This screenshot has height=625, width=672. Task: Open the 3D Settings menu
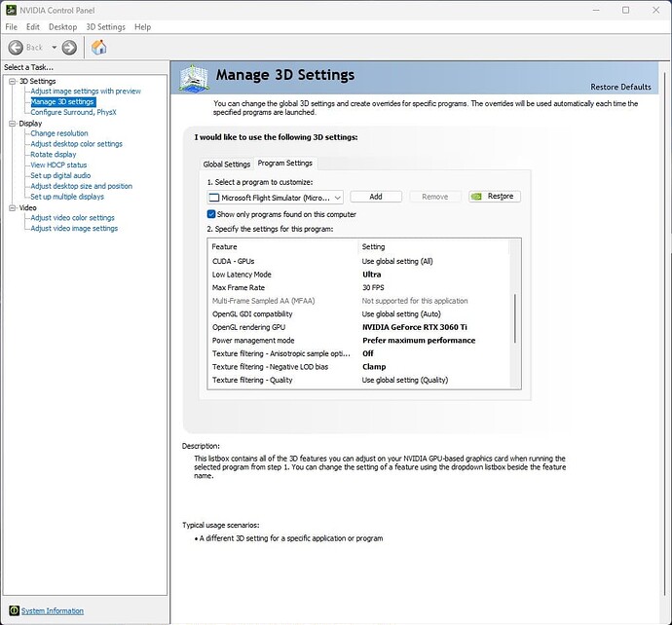[105, 27]
